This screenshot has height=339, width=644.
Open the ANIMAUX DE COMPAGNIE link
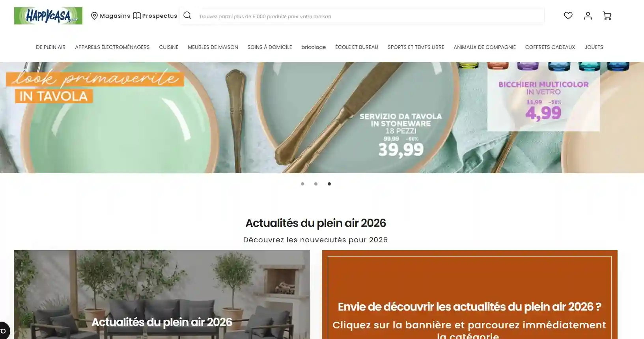point(485,47)
